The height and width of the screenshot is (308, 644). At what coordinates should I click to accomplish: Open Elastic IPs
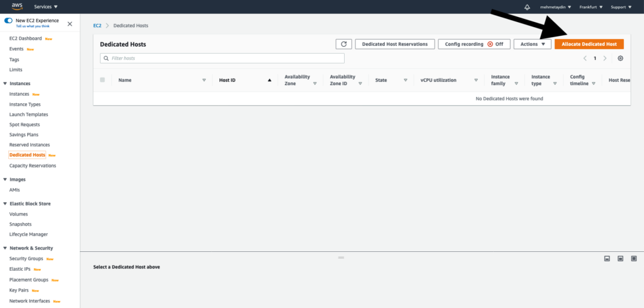pyautogui.click(x=20, y=270)
